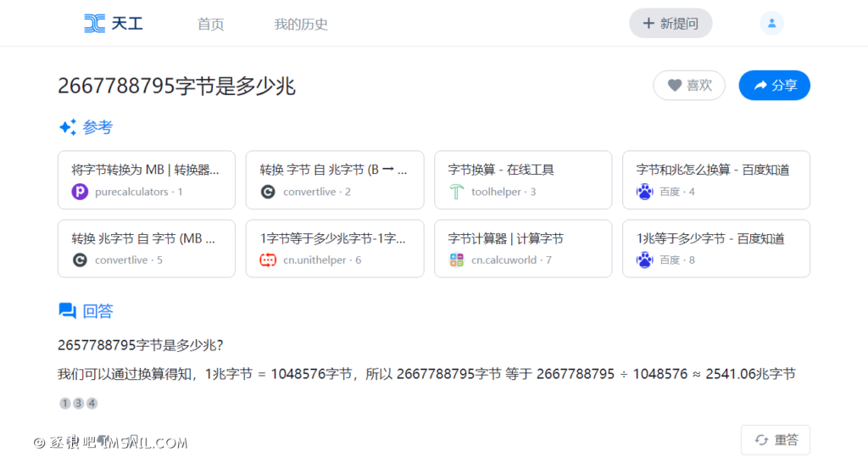Open the 1兆等于多少字节 百度知道 reference card
Viewport: 868px width, 469px height.
tap(715, 248)
